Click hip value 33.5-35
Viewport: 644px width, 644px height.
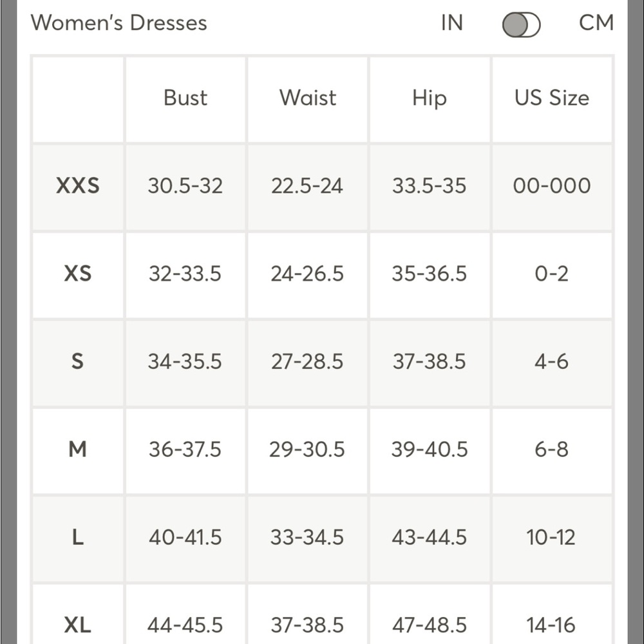click(429, 185)
